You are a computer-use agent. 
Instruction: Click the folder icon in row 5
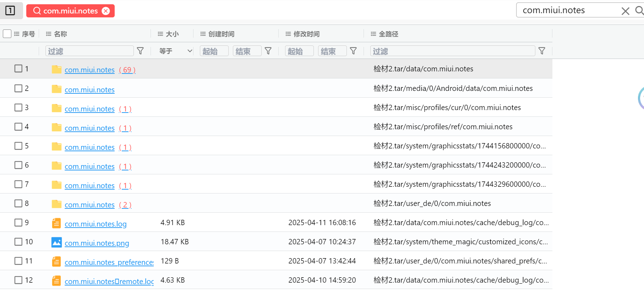click(x=56, y=146)
